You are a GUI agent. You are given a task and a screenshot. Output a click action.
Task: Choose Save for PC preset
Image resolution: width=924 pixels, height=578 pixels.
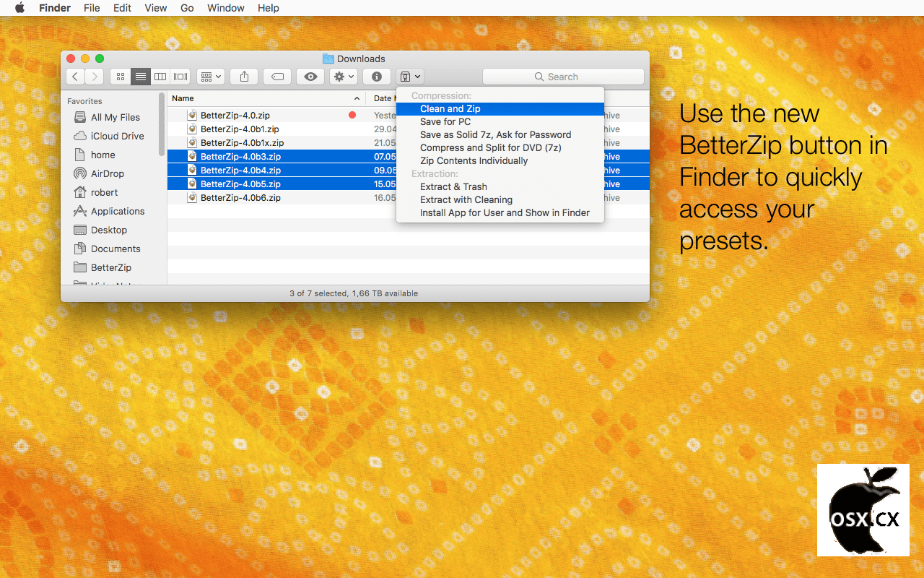[x=500, y=122]
